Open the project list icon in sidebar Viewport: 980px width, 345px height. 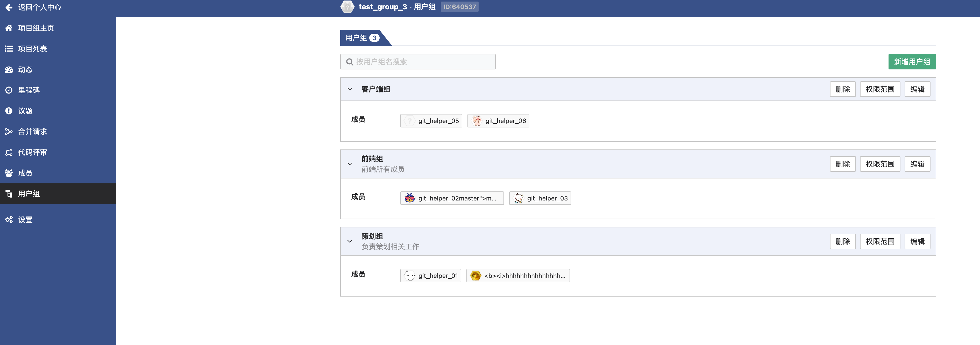coord(9,49)
